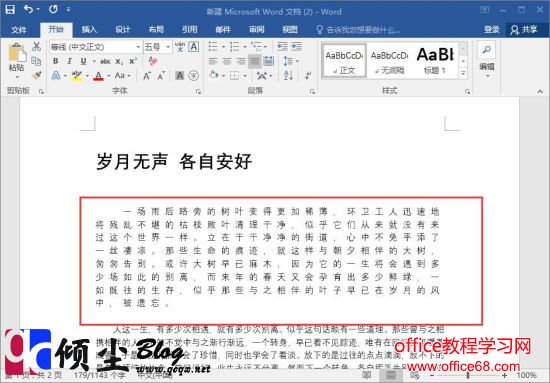This screenshot has height=383, width=550.
Task: Click the distributed alignment icon
Action: click(269, 61)
